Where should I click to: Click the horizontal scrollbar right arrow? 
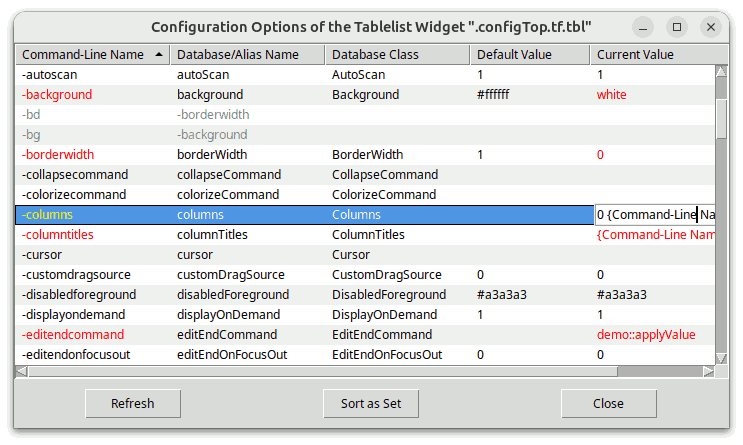point(708,372)
